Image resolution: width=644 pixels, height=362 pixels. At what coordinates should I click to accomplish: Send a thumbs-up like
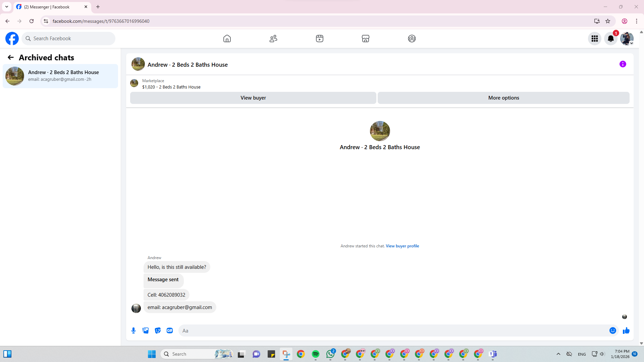[626, 330]
